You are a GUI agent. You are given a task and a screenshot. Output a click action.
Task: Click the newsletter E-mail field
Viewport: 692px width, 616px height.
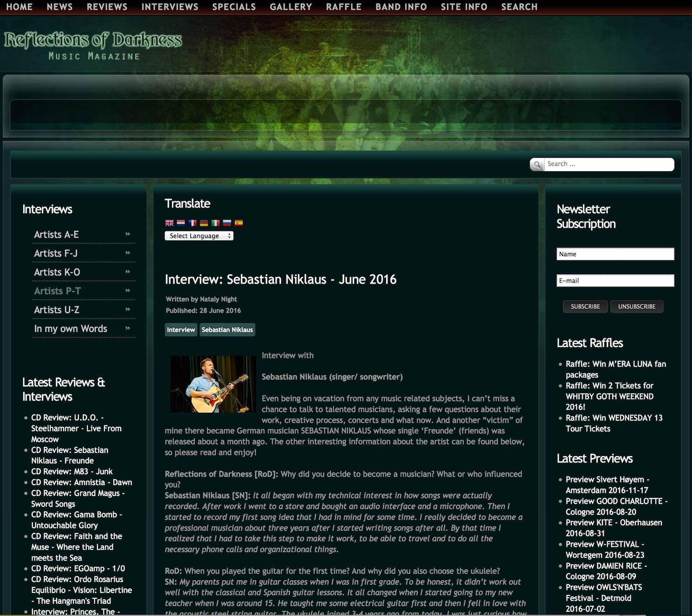(x=615, y=280)
